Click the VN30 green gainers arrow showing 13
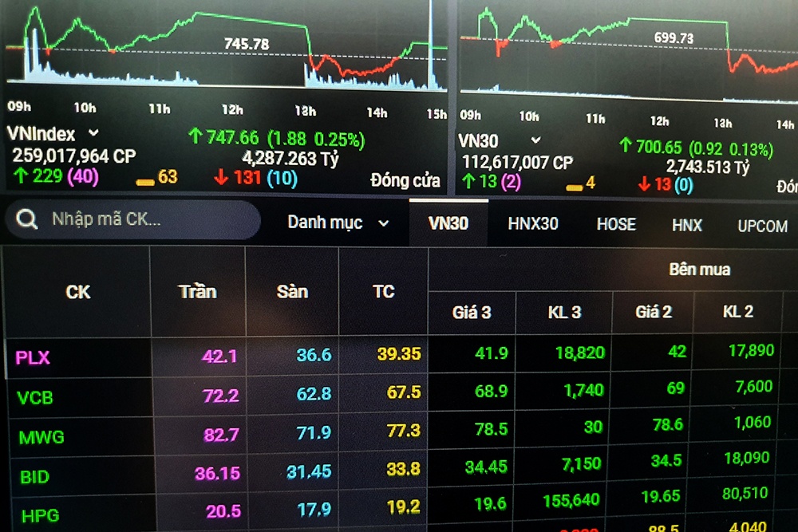Screen dimensions: 798x532 point(468,183)
